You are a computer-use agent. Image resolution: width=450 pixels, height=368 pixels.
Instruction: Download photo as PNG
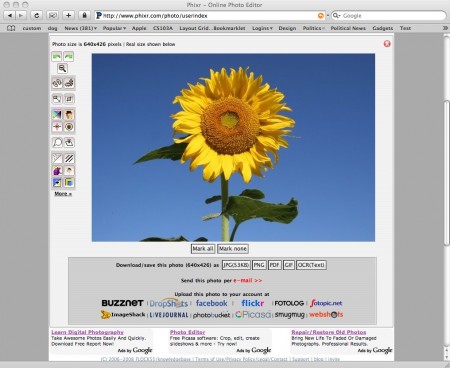[x=259, y=265]
